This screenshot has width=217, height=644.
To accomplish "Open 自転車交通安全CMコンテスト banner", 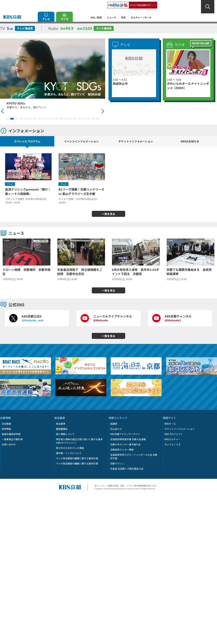I will [x=191, y=366].
